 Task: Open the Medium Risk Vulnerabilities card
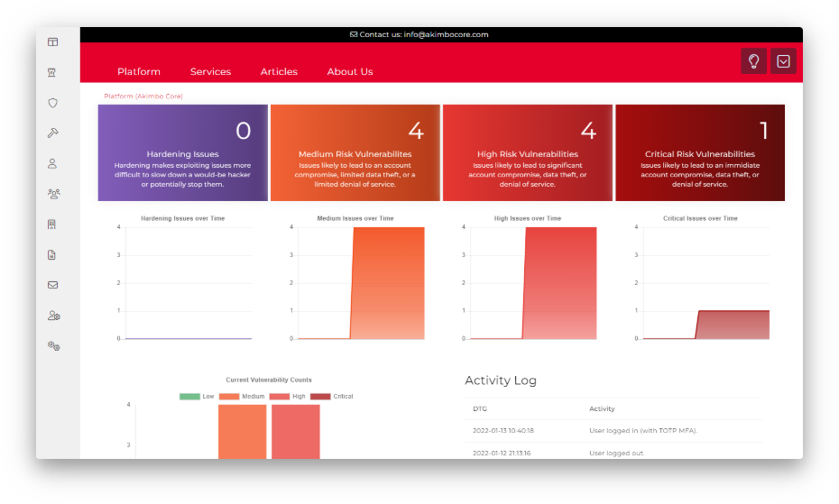pyautogui.click(x=355, y=153)
